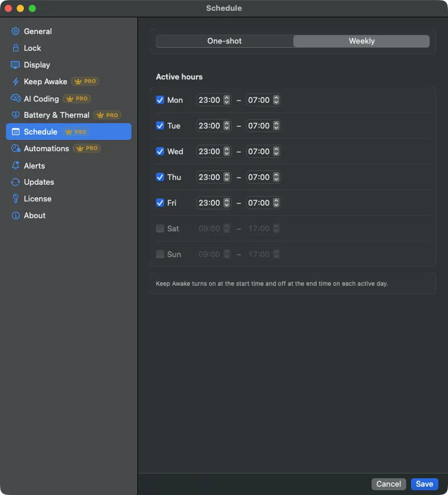The width and height of the screenshot is (448, 495).
Task: Select the Weekly tab
Action: coord(361,41)
